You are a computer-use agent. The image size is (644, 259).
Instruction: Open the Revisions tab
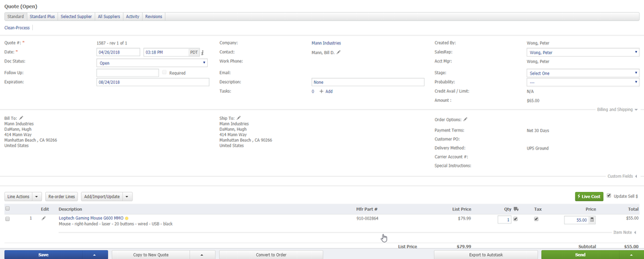[x=154, y=16]
